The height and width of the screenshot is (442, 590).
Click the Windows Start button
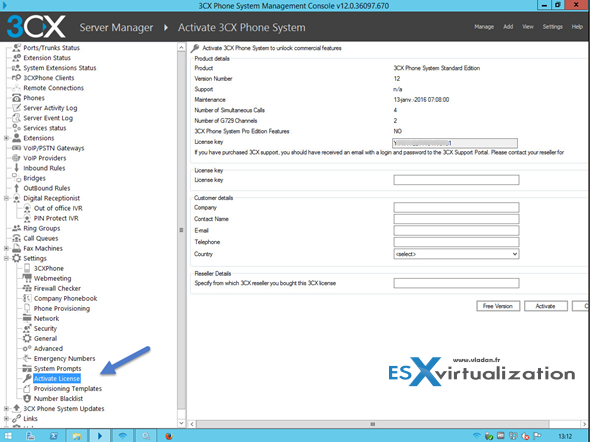point(7,436)
